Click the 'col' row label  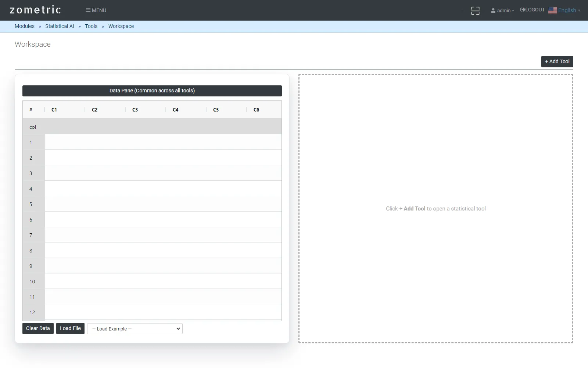tap(33, 127)
